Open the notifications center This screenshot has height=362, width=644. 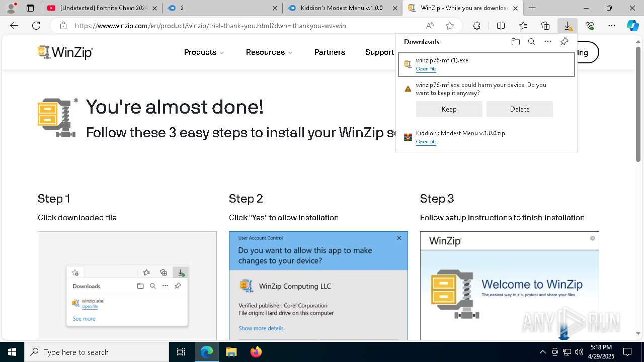coord(627,352)
